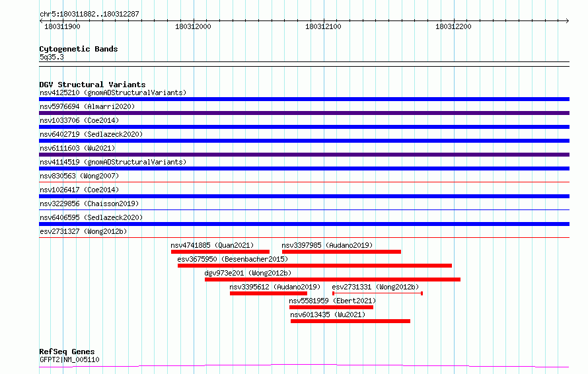588x374 pixels.
Task: Click the nsv5976694 (Almarri2020) label
Action: 87,106
